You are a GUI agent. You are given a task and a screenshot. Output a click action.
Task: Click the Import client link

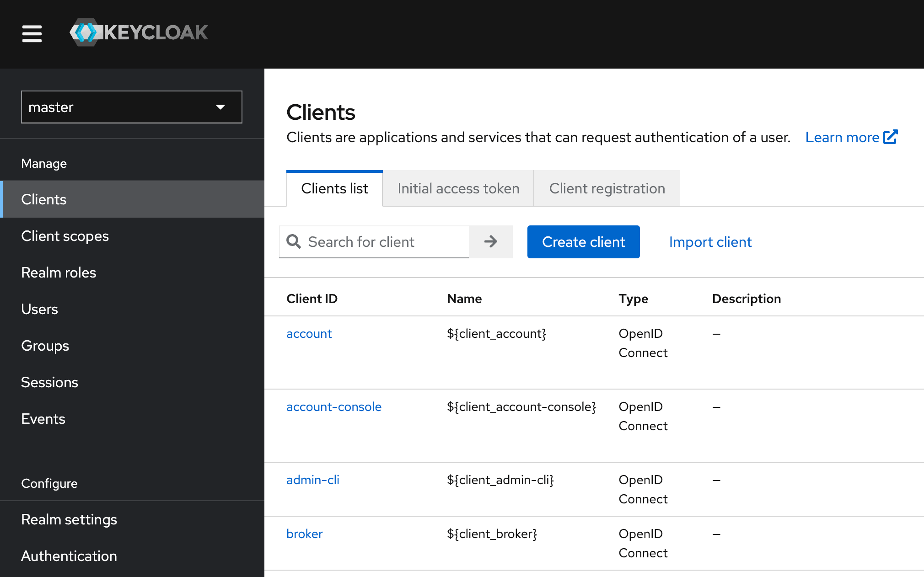(x=710, y=241)
